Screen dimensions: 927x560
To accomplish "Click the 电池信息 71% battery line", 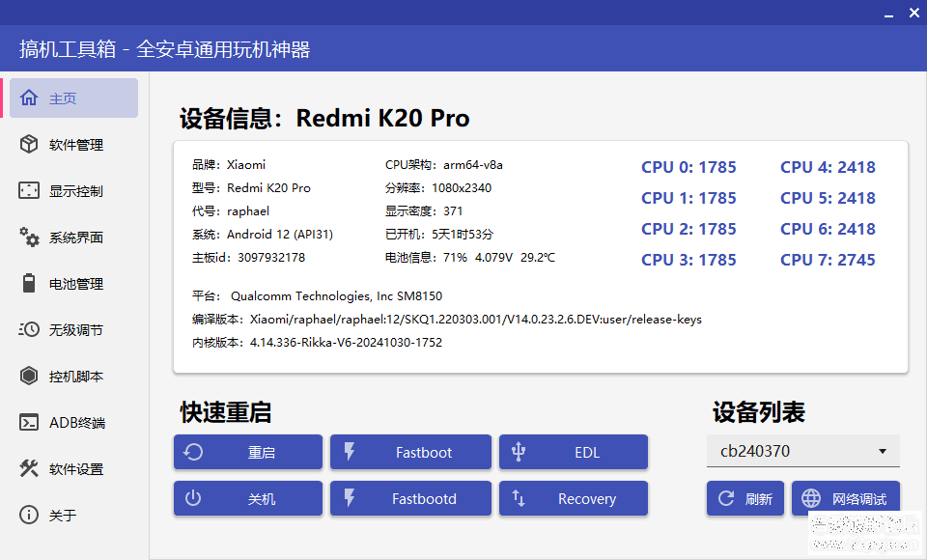I will click(470, 257).
